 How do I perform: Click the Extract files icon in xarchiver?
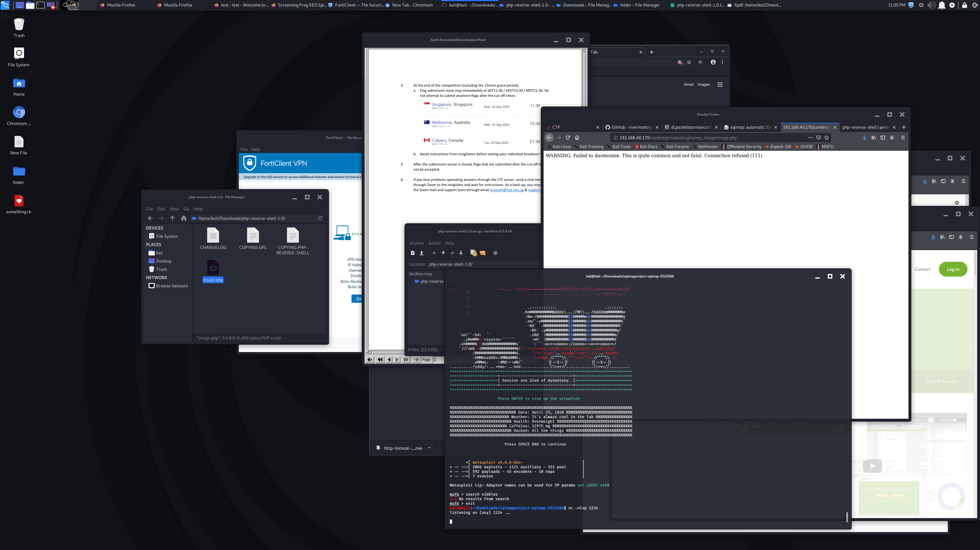coord(482,253)
